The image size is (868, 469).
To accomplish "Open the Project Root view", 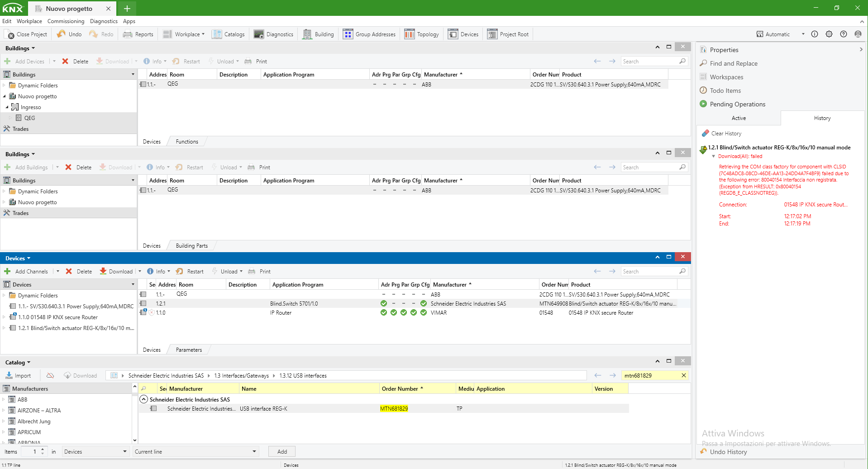I will pos(508,34).
